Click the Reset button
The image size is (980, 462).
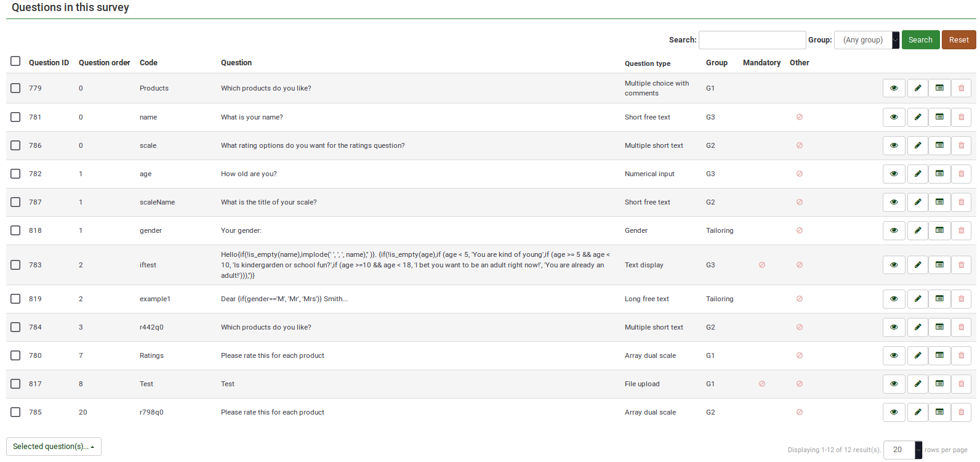tap(958, 40)
